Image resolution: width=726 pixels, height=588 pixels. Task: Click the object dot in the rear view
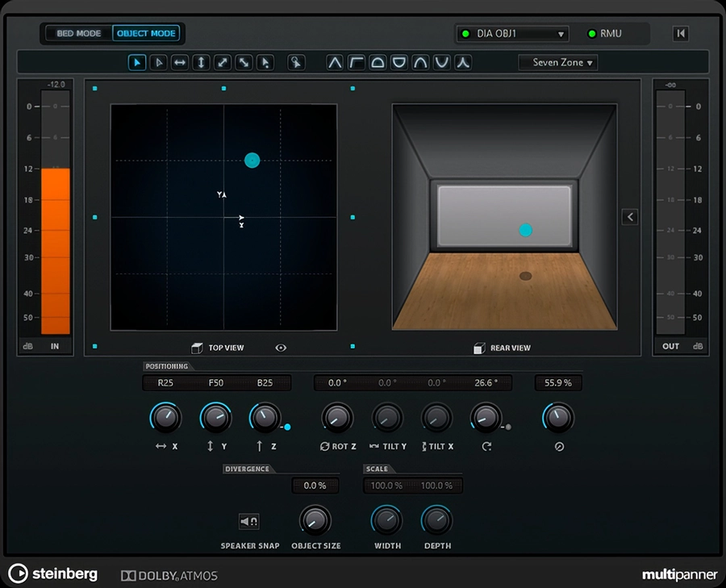pyautogui.click(x=525, y=230)
